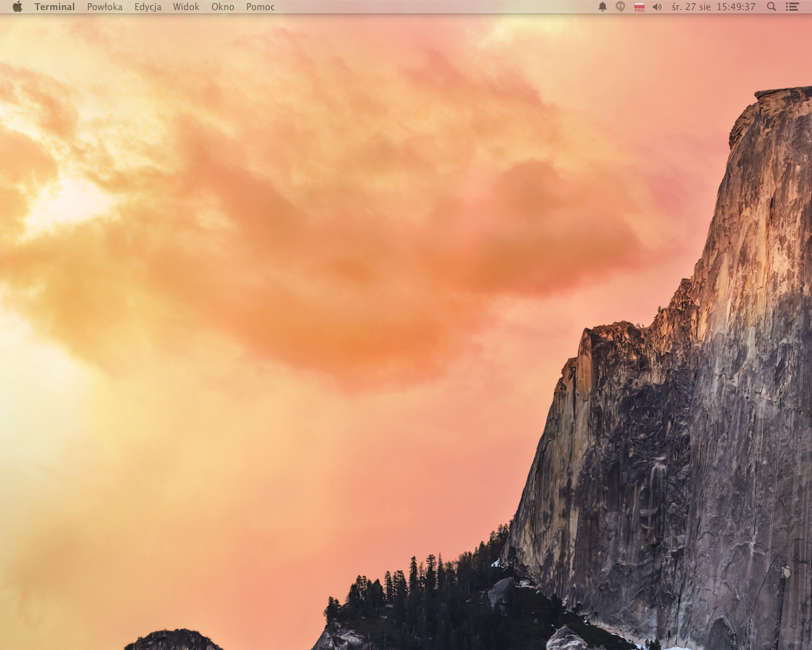Open the Terminal application menu
The width and height of the screenshot is (812, 650).
click(x=55, y=6)
